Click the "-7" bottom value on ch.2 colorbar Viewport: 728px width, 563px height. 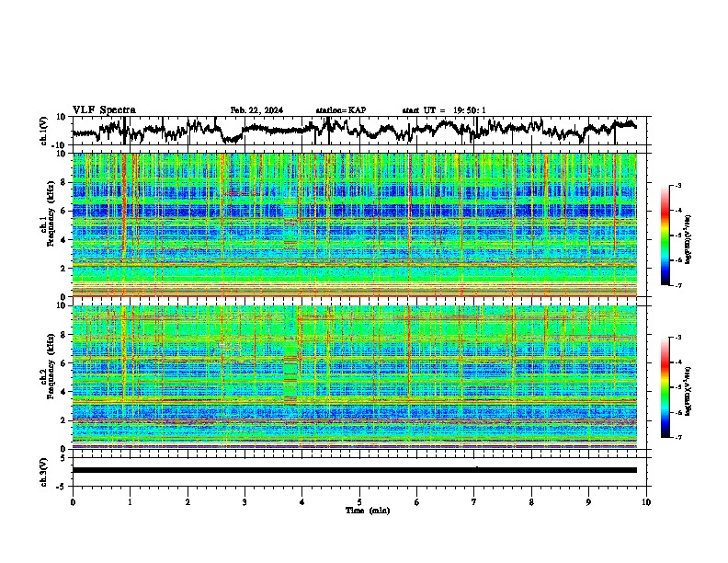678,437
